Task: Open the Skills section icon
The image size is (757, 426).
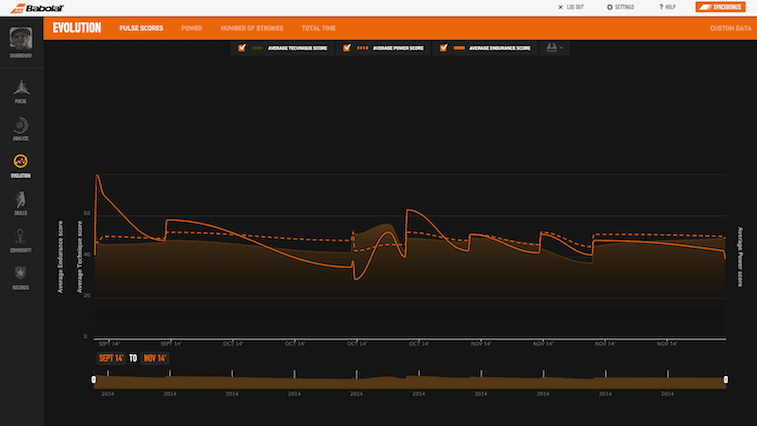Action: pos(21,199)
